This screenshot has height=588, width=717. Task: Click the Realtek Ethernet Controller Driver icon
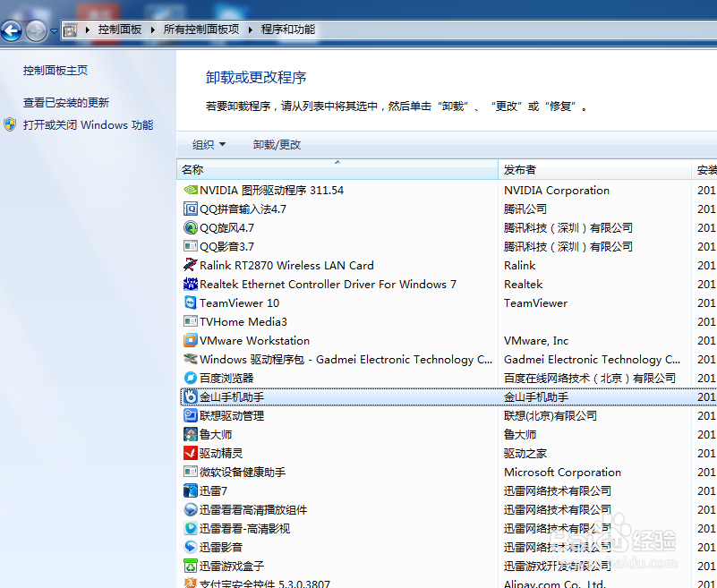(191, 284)
